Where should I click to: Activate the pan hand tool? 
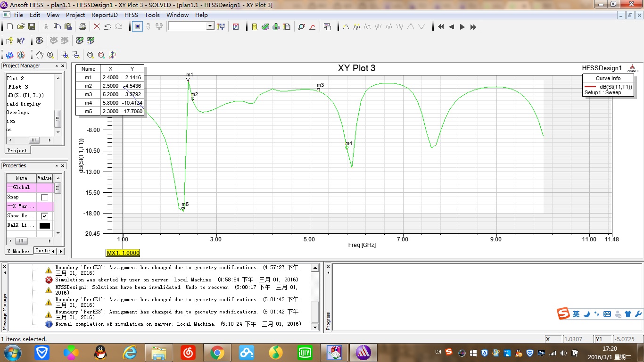pyautogui.click(x=40, y=55)
